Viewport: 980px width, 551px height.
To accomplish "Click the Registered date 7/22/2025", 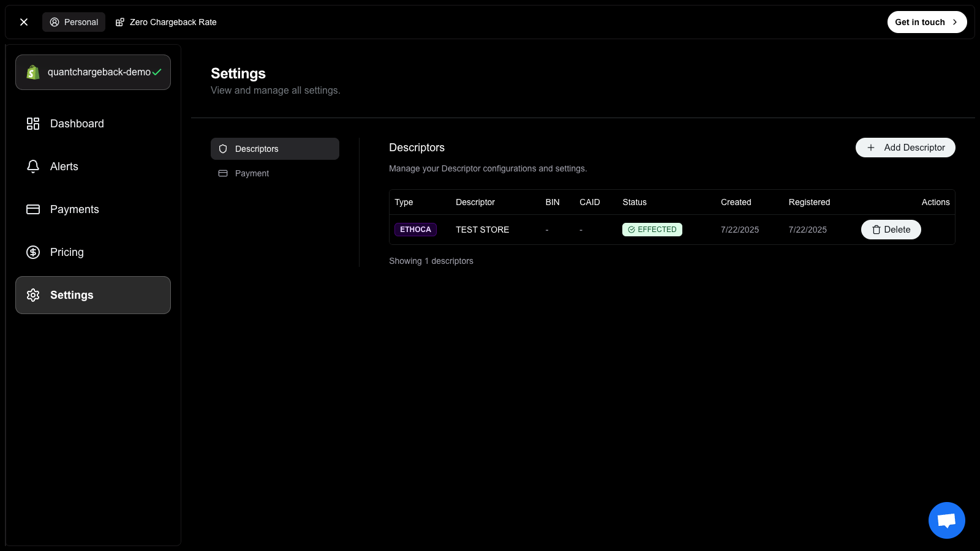I will (x=808, y=230).
